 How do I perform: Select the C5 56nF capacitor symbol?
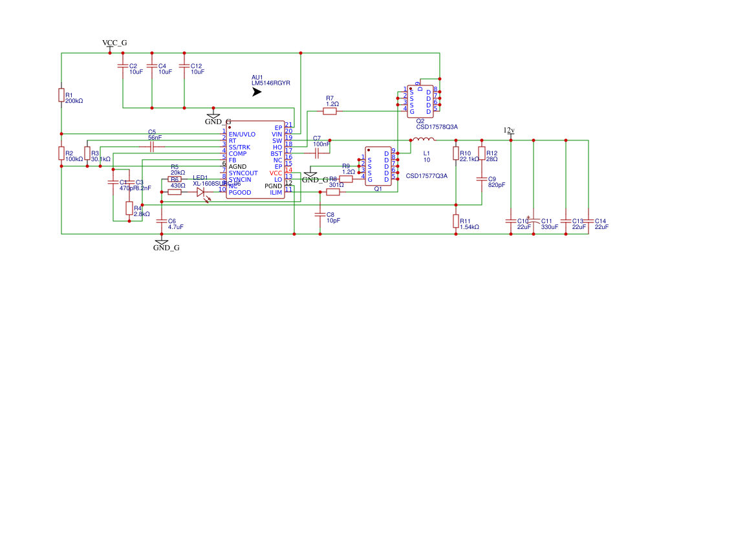coord(152,147)
